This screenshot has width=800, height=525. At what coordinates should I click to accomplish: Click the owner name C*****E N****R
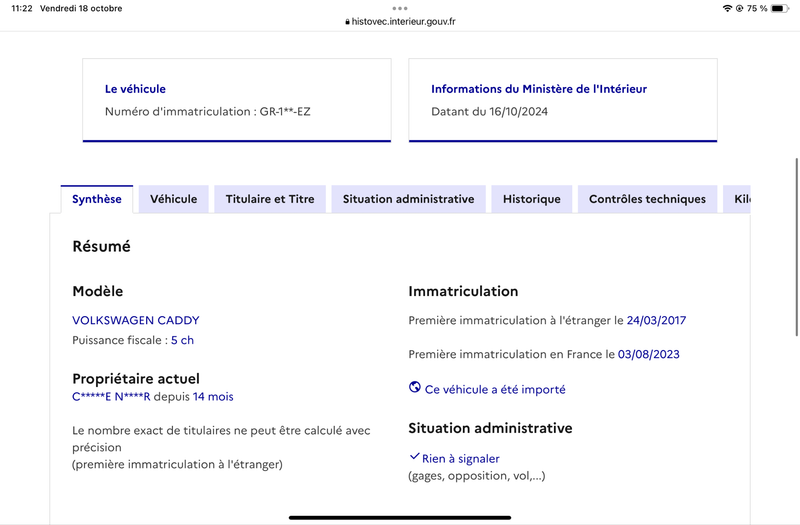click(x=111, y=396)
